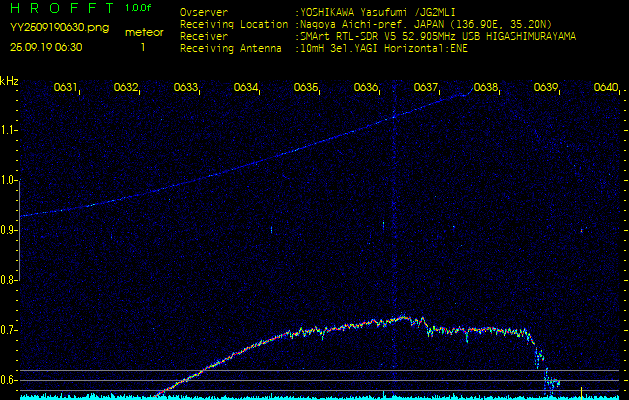Select the 0.7 frequency axis label

point(10,330)
